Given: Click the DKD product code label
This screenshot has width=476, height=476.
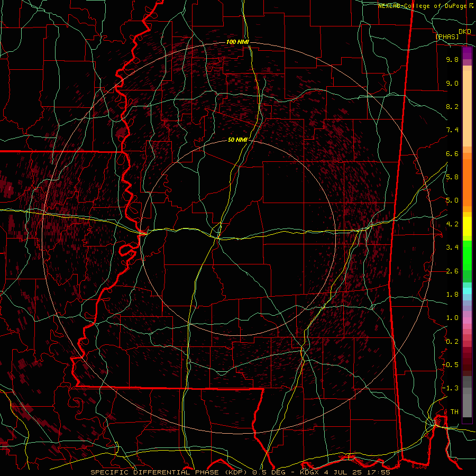Looking at the screenshot, I should point(465,32).
